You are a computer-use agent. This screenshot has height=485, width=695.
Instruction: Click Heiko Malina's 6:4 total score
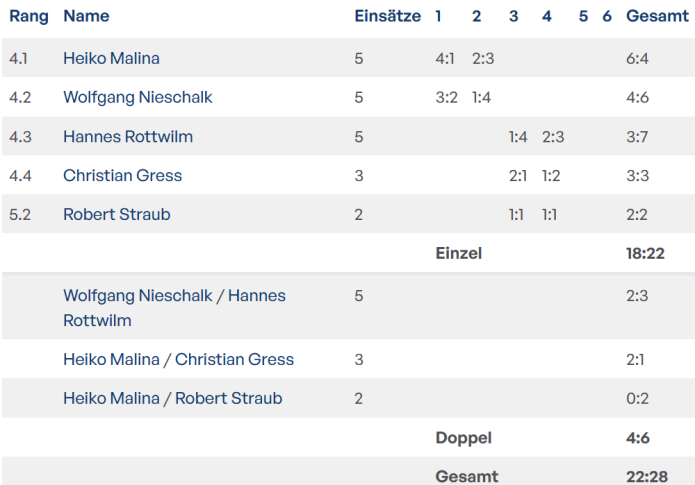coord(637,58)
